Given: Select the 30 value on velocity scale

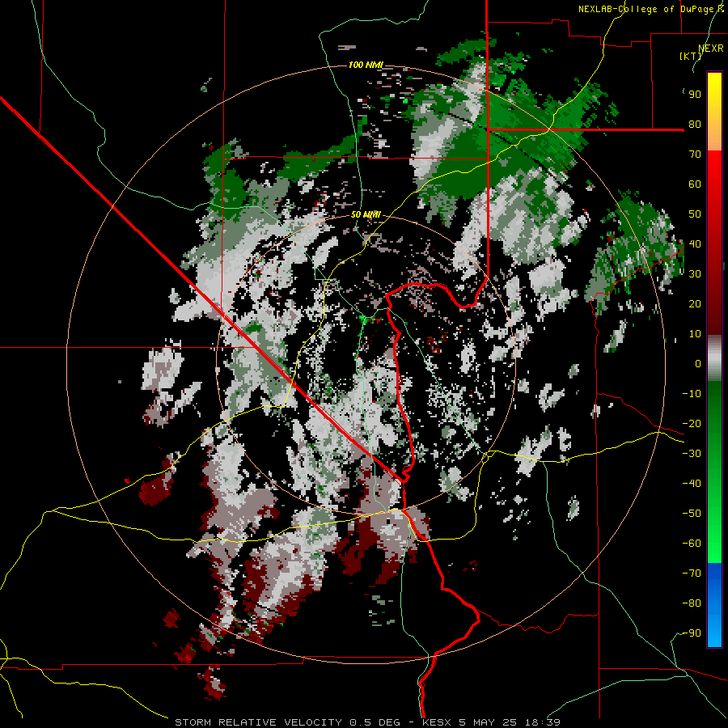Looking at the screenshot, I should 695,274.
